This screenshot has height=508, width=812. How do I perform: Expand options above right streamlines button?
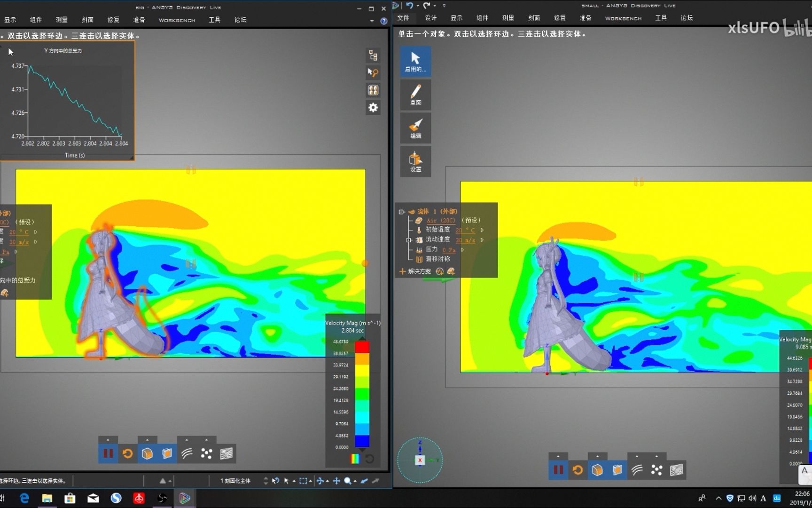point(637,456)
